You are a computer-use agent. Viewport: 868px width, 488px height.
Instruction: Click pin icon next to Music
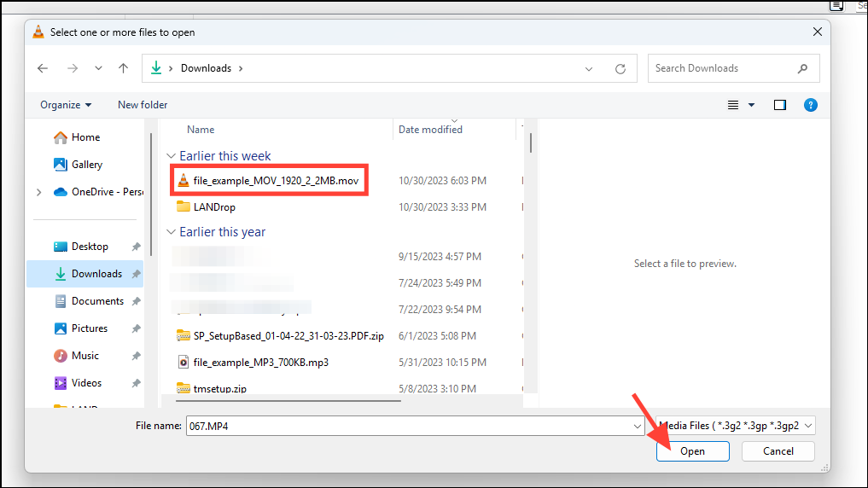137,356
